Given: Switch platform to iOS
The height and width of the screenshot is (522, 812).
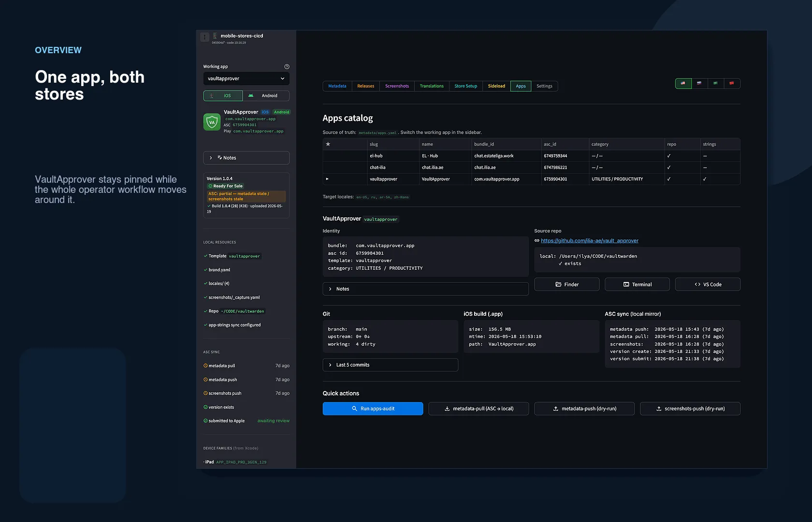Looking at the screenshot, I should click(223, 96).
